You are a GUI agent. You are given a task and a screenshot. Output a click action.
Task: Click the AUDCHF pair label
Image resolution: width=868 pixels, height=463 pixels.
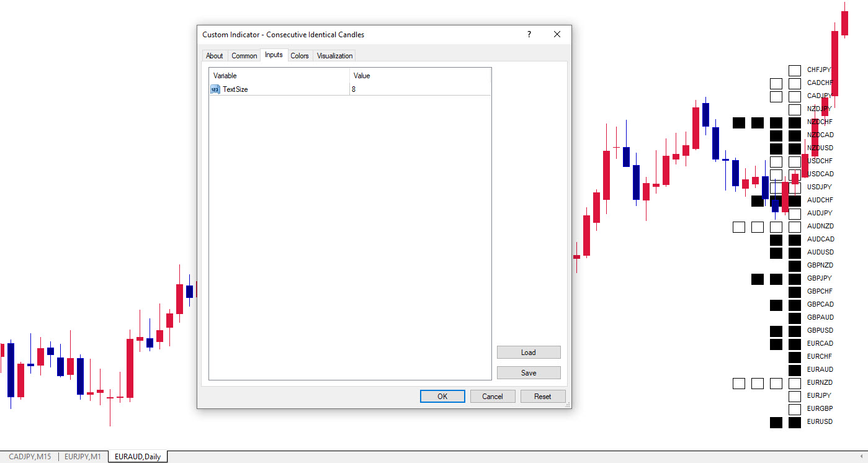tap(820, 200)
